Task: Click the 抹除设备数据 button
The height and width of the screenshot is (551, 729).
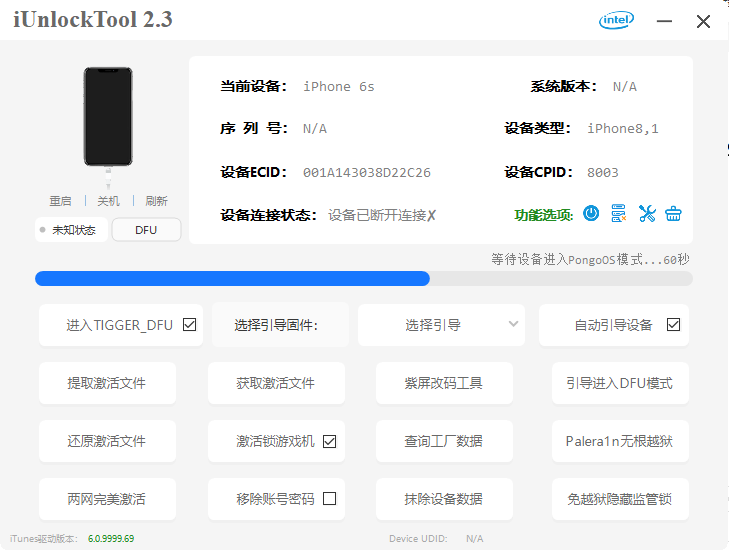Action: pos(444,499)
